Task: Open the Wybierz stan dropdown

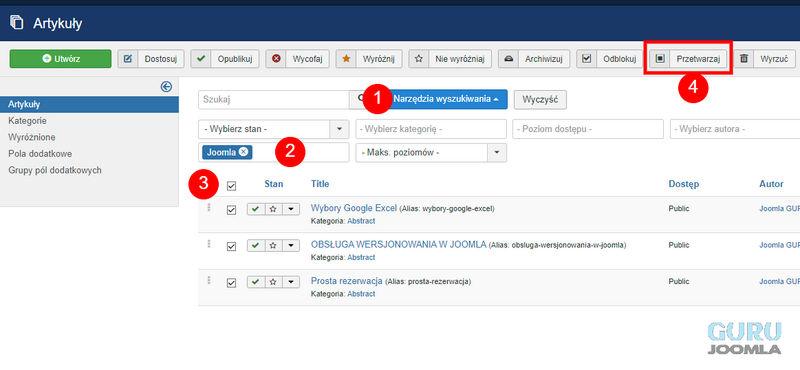Action: pos(273,129)
